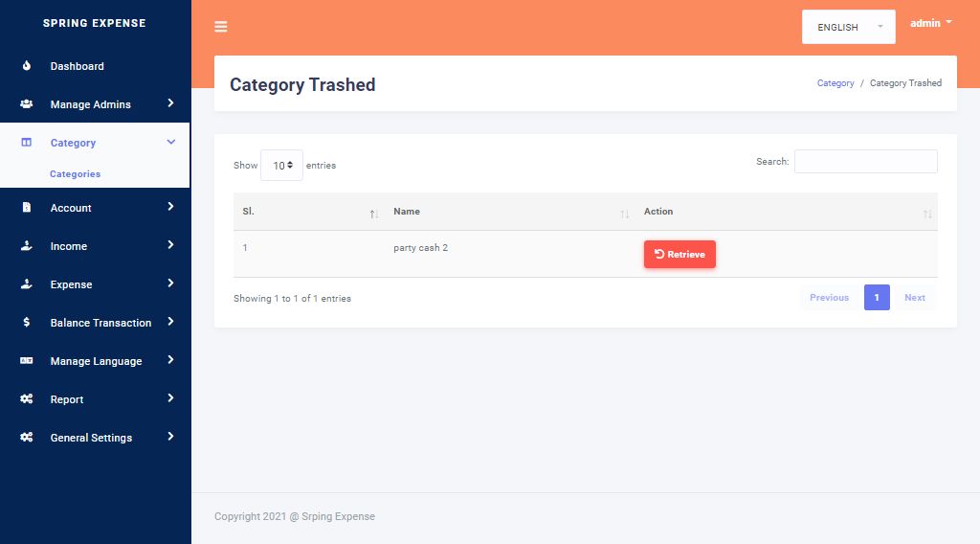Retrieve the party cash 2 category
The width and height of the screenshot is (980, 544).
(679, 254)
